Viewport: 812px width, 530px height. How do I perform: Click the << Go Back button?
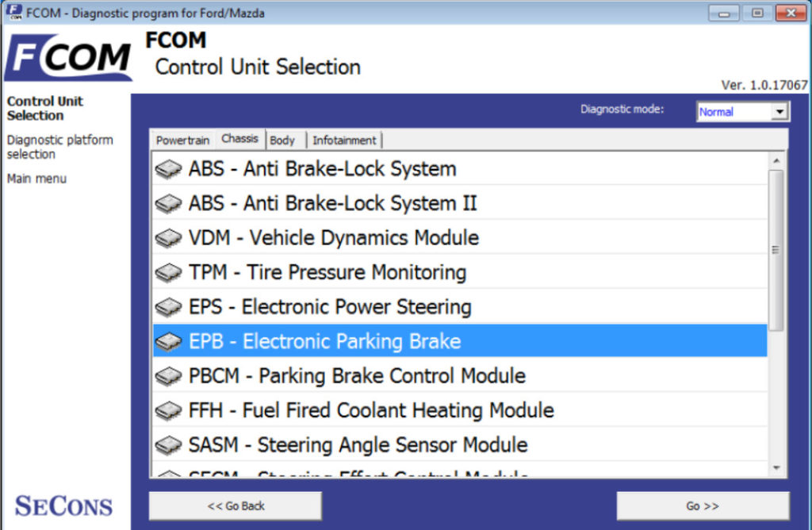(235, 505)
